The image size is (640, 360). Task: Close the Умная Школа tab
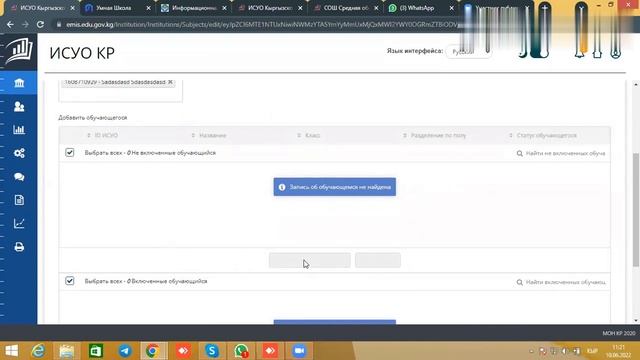click(148, 8)
